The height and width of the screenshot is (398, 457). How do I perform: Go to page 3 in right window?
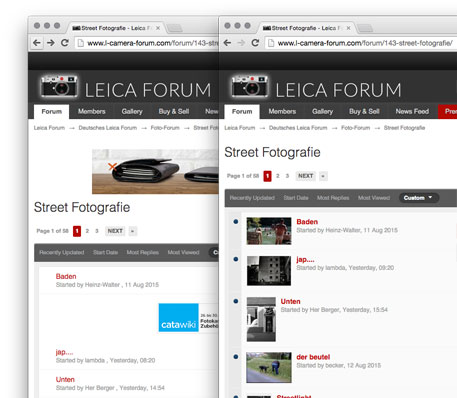[x=287, y=176]
